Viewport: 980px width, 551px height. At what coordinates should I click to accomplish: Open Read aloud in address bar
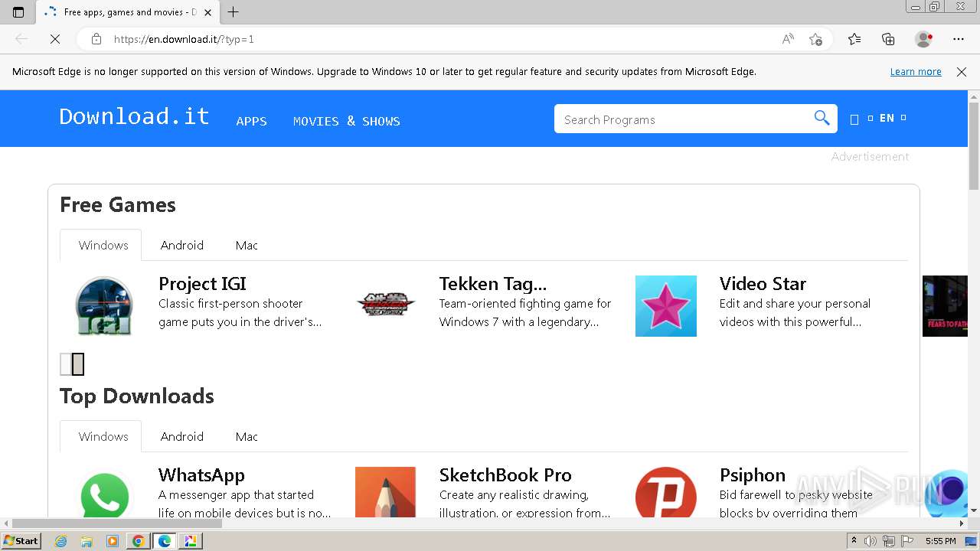[x=788, y=39]
